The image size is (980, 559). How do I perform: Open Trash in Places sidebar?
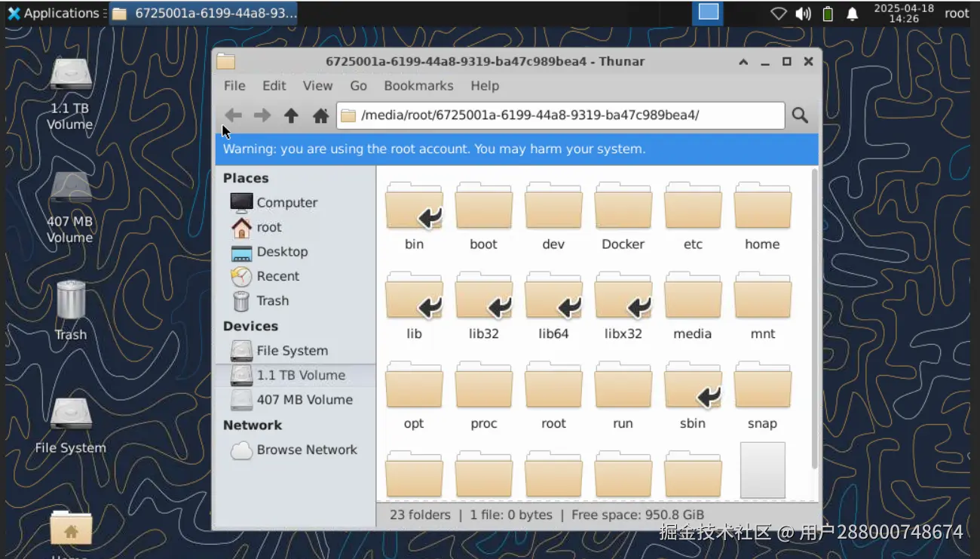pos(296,300)
